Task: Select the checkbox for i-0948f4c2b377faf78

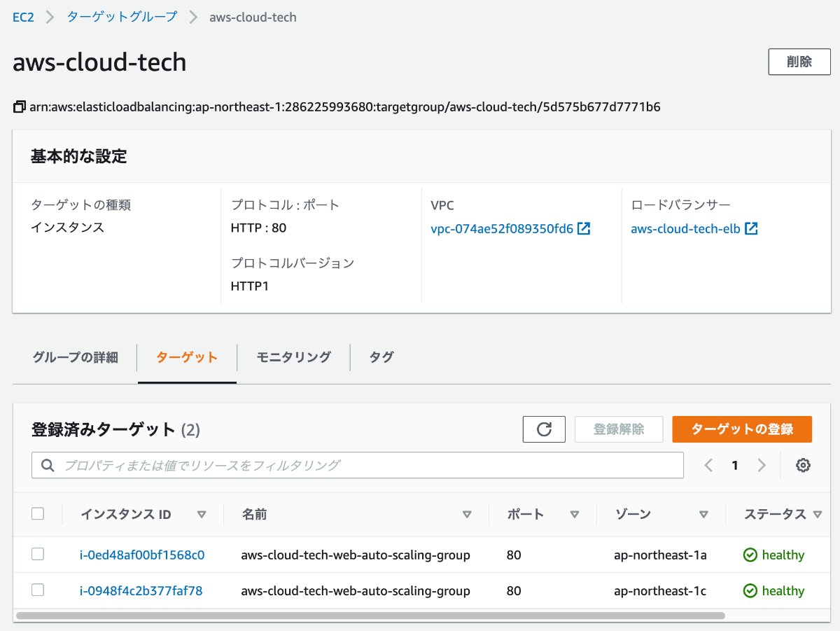Action: 38,590
